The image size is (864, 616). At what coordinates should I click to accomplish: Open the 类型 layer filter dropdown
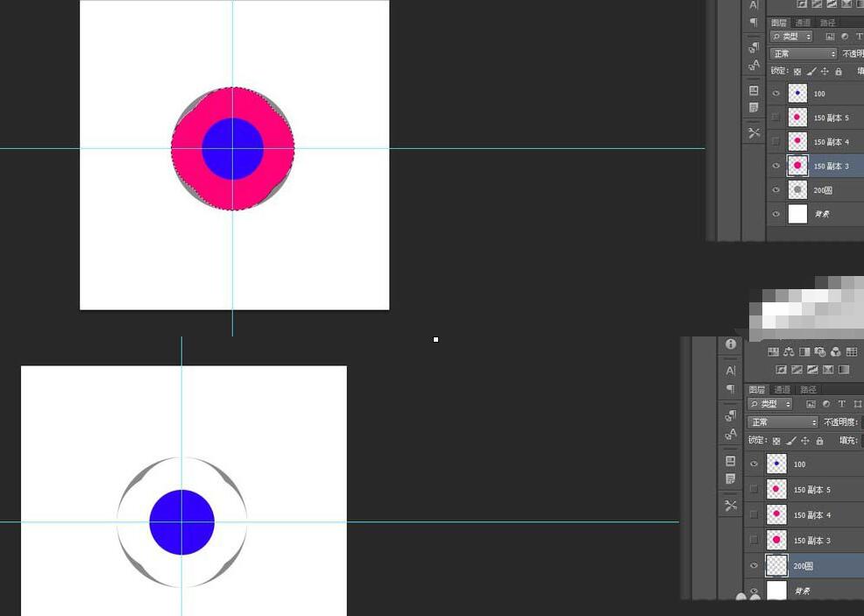coord(771,403)
